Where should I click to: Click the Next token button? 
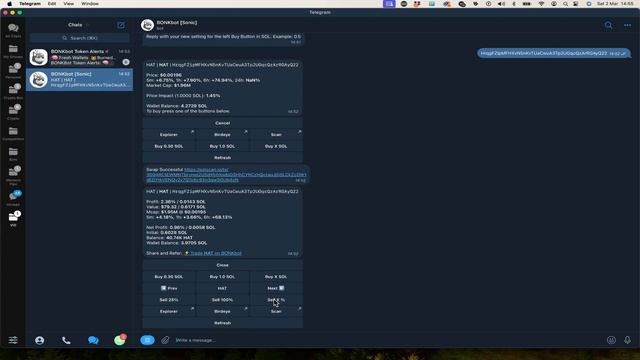tap(276, 288)
